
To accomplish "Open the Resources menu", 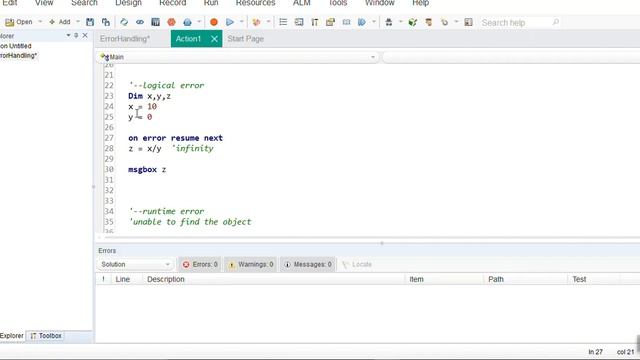I will coord(256,3).
